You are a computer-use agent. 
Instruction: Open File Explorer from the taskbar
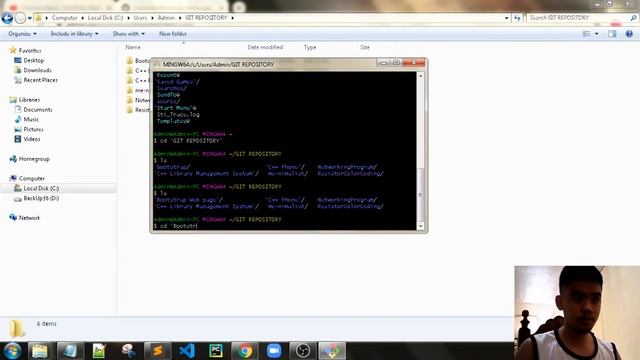coord(40,351)
